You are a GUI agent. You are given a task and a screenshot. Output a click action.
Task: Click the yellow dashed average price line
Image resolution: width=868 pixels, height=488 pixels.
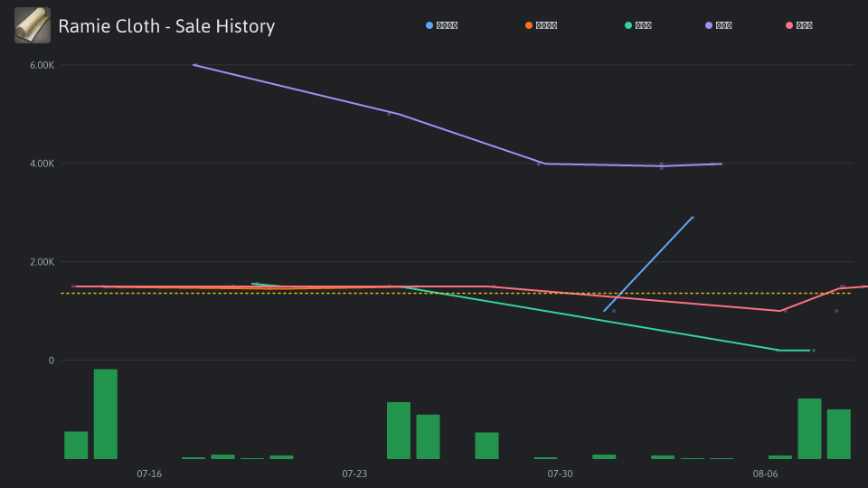click(455, 293)
